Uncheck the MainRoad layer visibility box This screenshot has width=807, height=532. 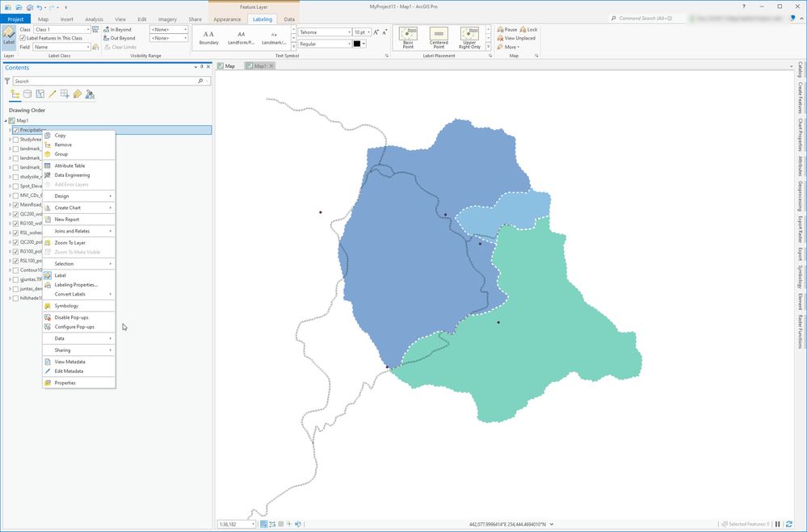point(16,205)
